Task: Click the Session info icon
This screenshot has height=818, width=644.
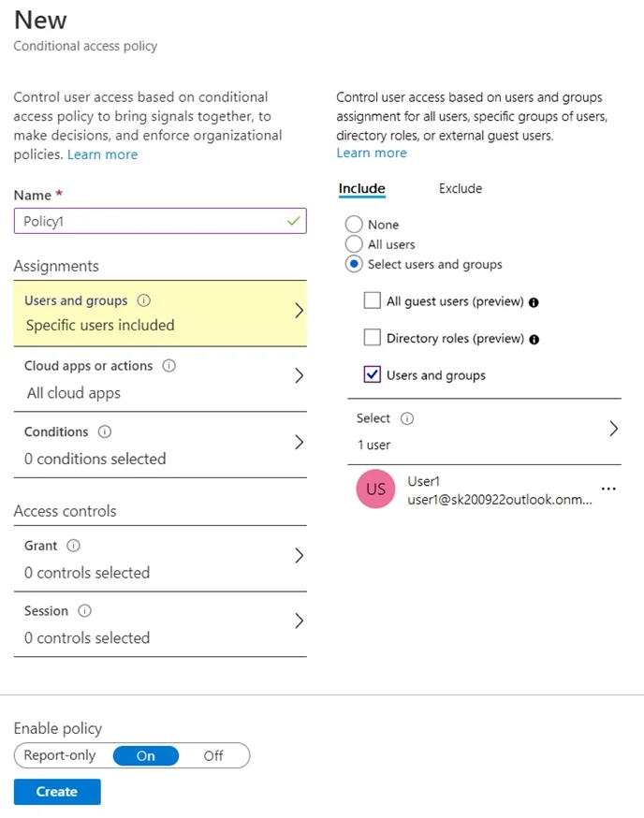Action: pos(84,611)
